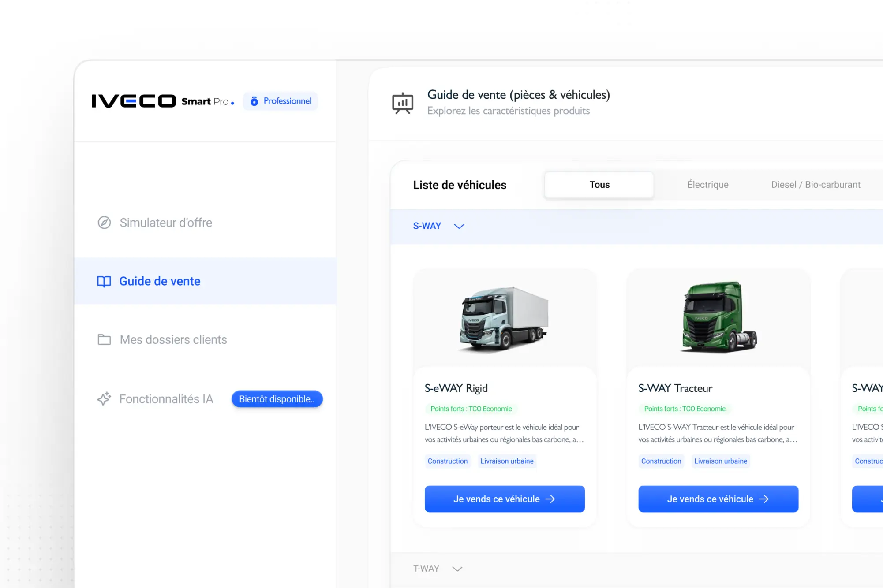Select the Tous filter tab
The image size is (883, 588).
click(599, 185)
